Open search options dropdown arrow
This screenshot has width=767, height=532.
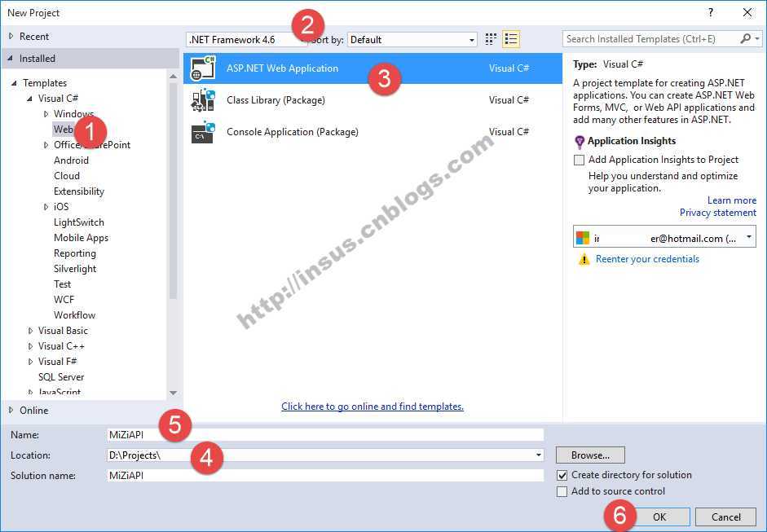pos(757,38)
